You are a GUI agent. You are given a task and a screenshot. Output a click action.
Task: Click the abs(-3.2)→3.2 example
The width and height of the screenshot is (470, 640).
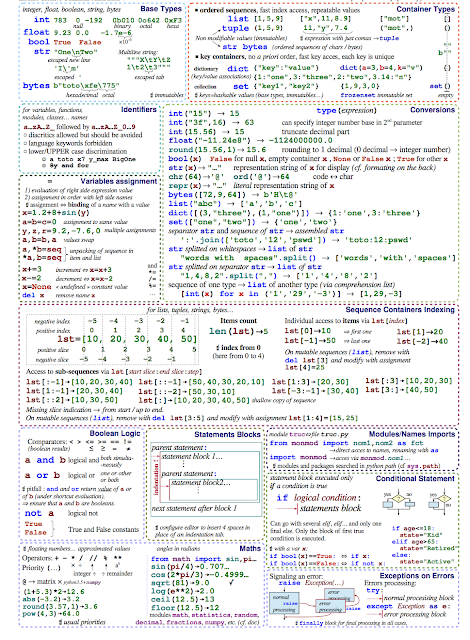point(51,599)
